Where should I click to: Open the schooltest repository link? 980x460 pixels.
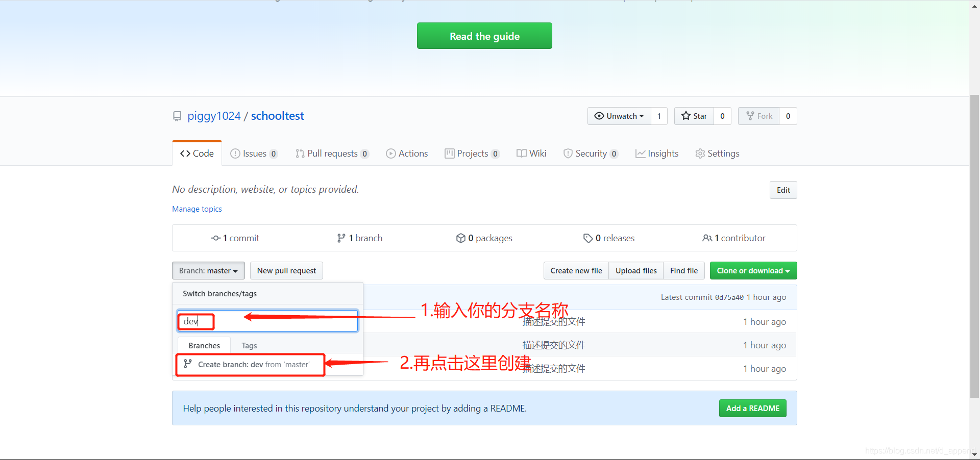(277, 116)
